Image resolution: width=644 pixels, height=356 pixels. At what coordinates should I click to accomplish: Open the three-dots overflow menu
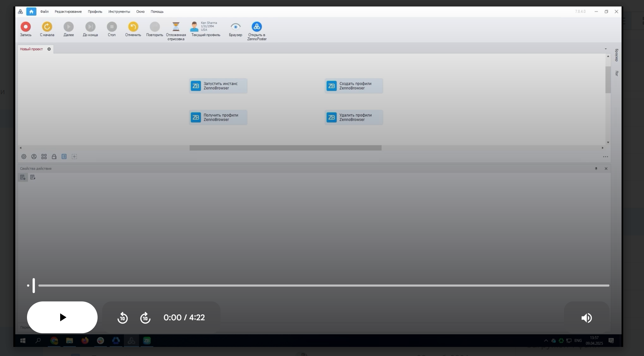tap(605, 157)
